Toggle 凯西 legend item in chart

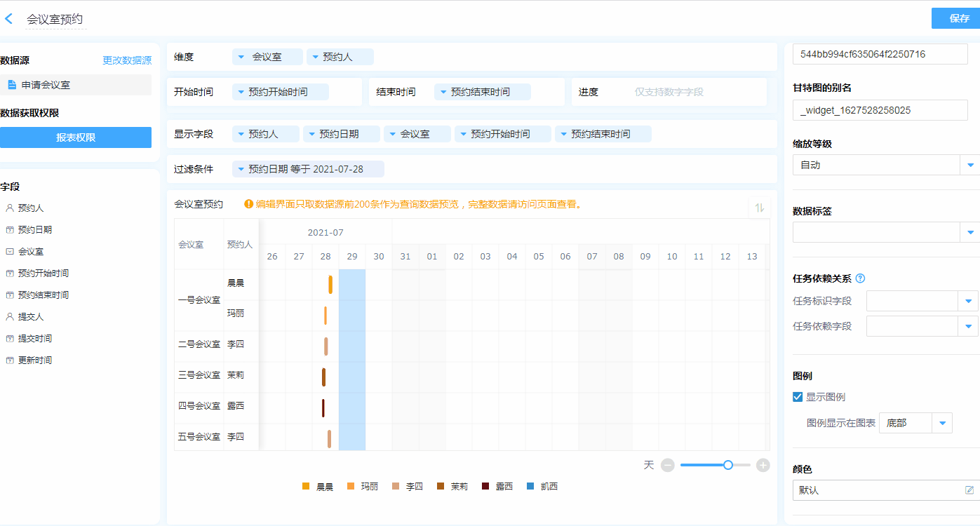pos(542,487)
